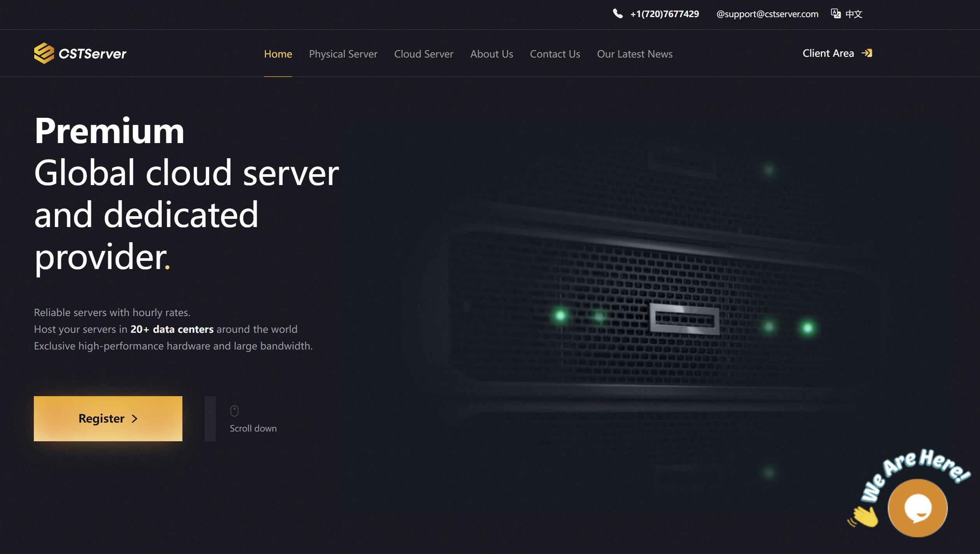Click the About Us navigation tab

[x=491, y=52]
